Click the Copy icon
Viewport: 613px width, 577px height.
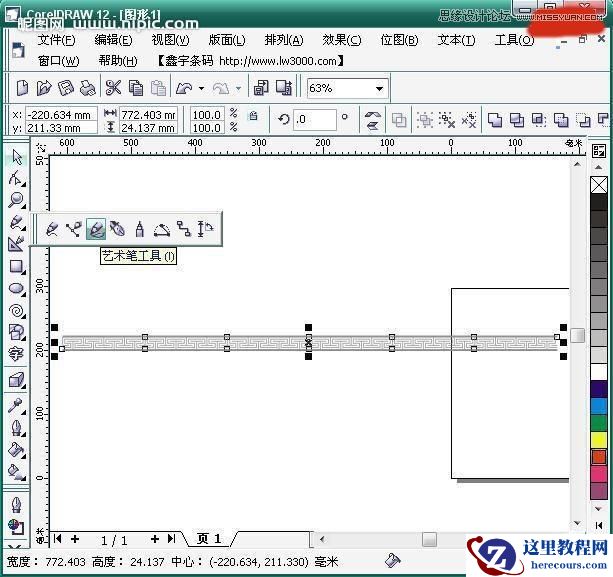136,88
